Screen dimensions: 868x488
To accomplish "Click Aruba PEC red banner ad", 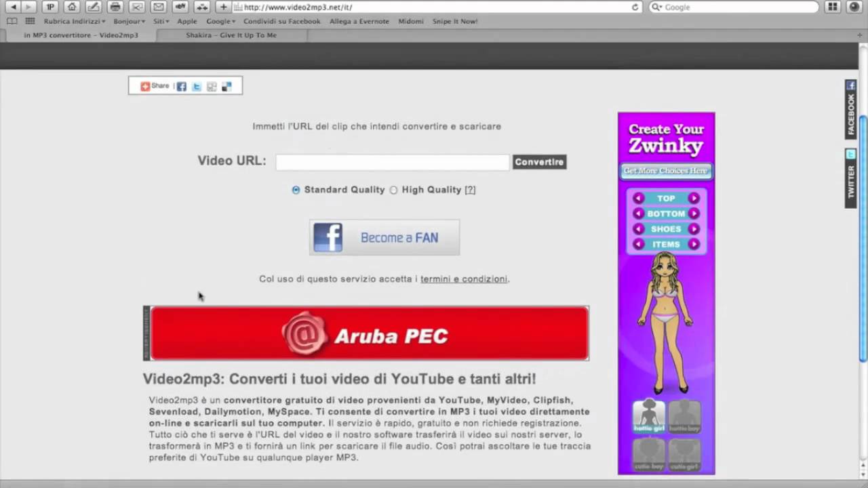I will coord(370,333).
